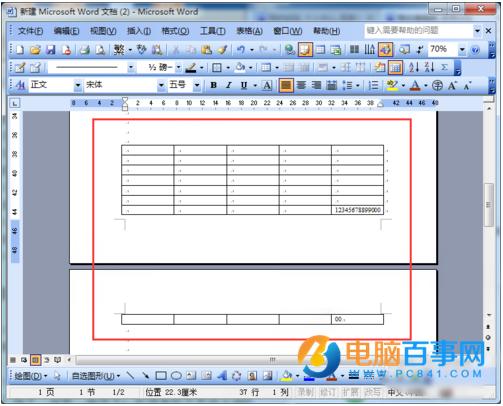Open the zoom 70% dropdown
Image resolution: width=503 pixels, height=406 pixels.
point(462,50)
